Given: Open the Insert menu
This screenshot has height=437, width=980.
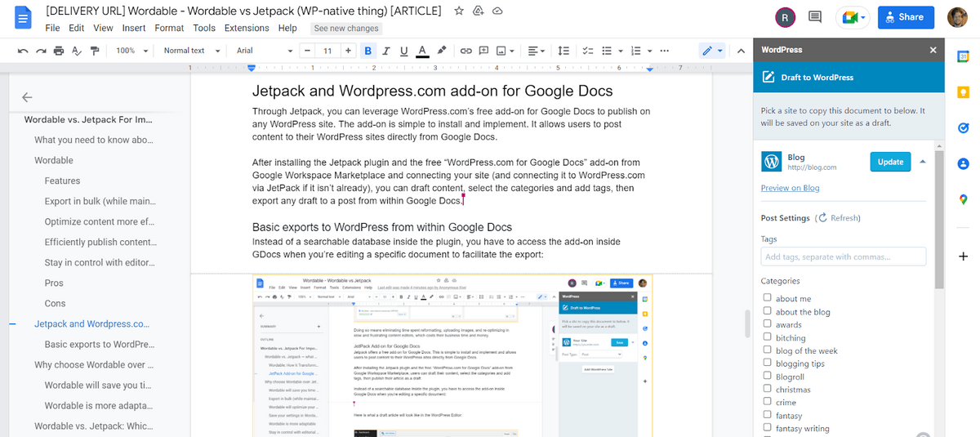Looking at the screenshot, I should [x=134, y=28].
